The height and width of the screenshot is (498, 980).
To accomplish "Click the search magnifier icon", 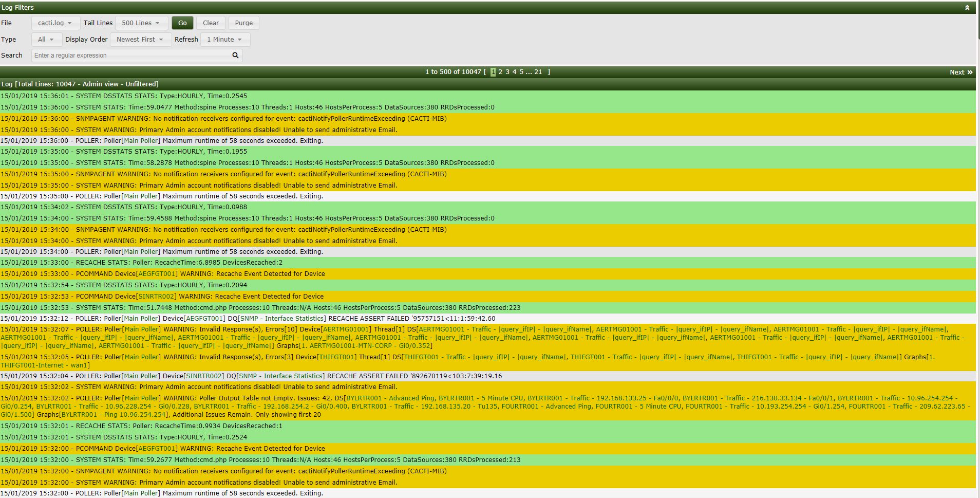I will pos(235,55).
